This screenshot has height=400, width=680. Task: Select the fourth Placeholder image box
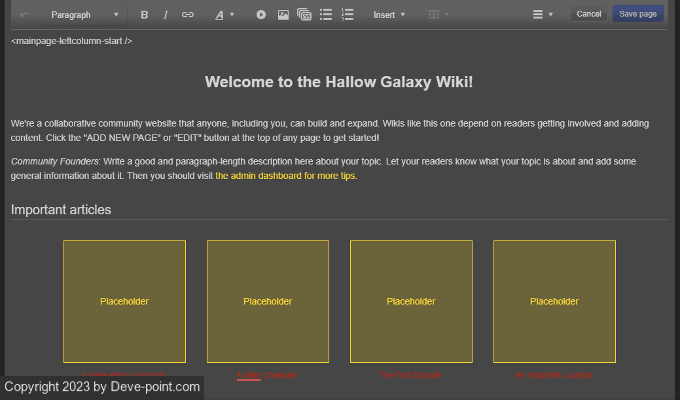point(554,301)
